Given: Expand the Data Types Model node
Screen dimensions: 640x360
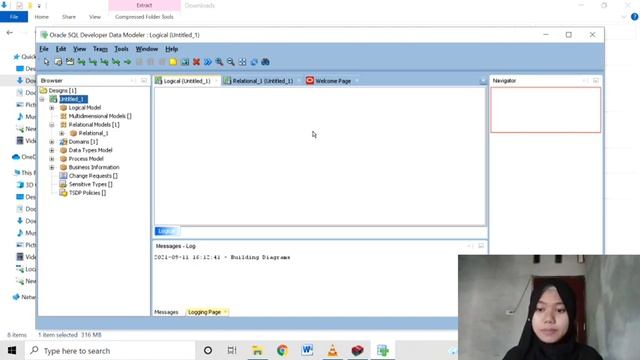Looking at the screenshot, I should point(52,150).
